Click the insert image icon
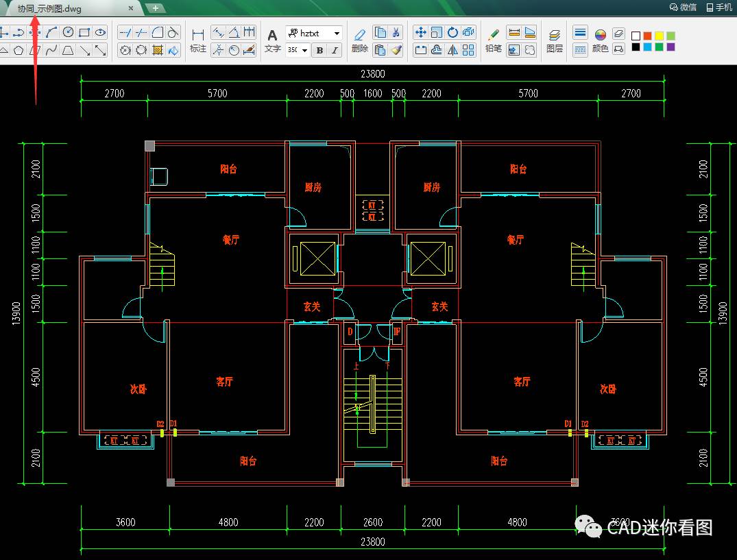This screenshot has width=737, height=560. point(514,50)
